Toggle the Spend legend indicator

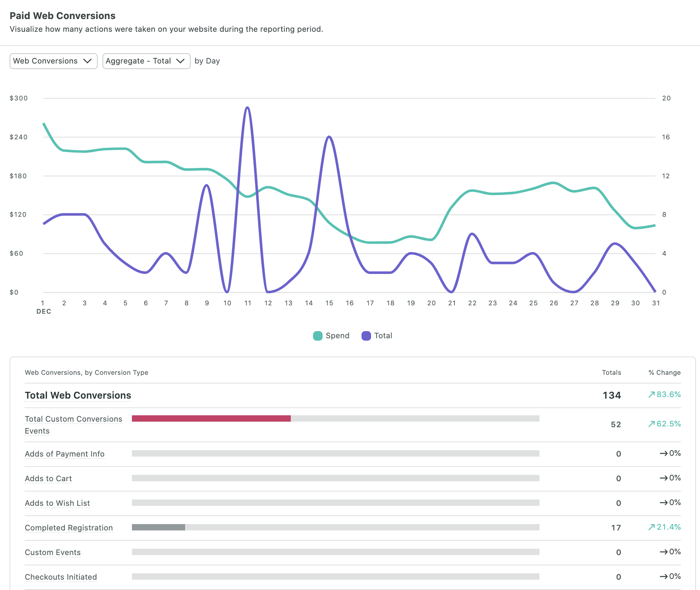318,335
